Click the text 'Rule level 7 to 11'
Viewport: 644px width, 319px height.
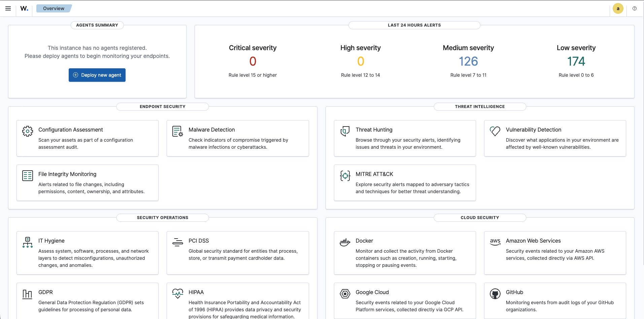(468, 75)
